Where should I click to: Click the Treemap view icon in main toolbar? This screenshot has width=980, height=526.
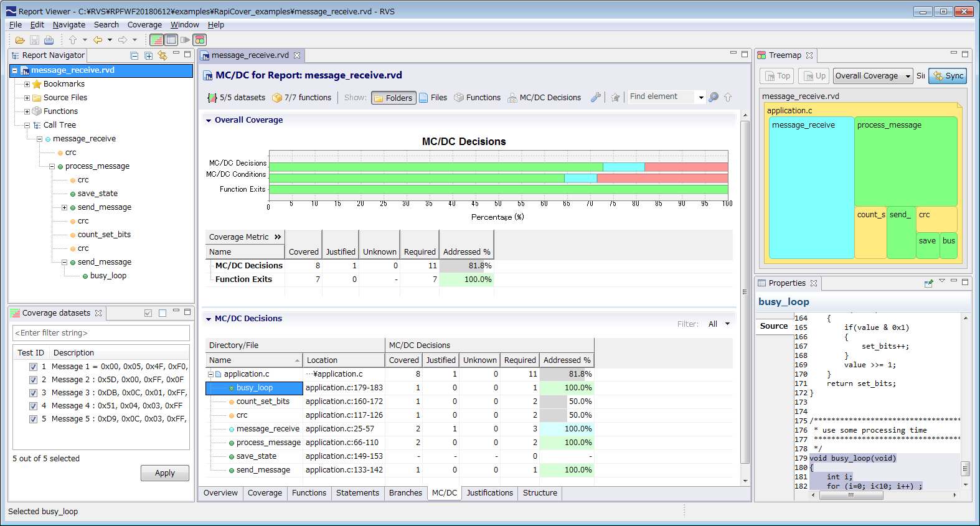(199, 40)
